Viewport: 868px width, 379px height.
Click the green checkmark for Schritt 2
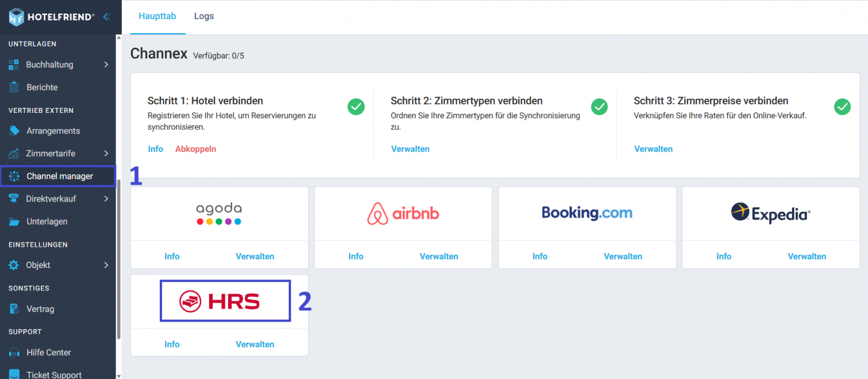(599, 107)
